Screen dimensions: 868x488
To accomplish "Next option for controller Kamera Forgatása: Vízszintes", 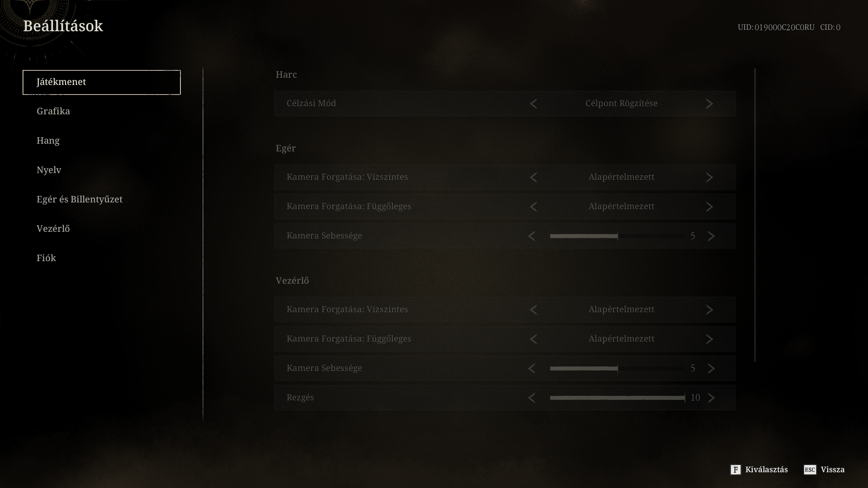I will pyautogui.click(x=709, y=310).
